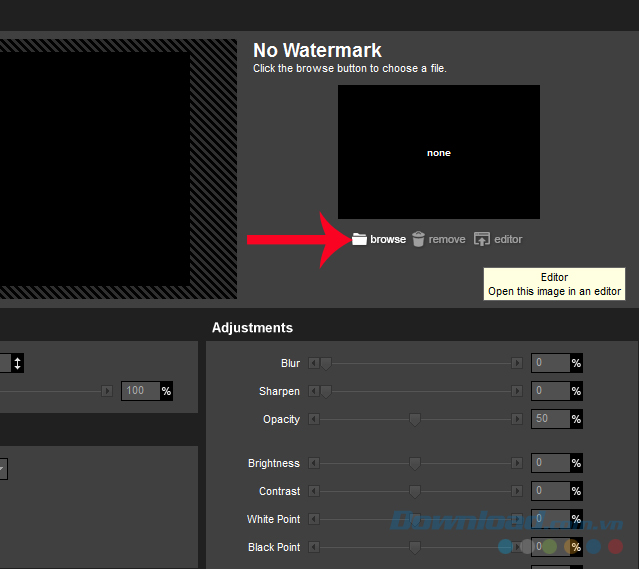639x569 pixels.
Task: Click the watermark preview thumbnail showing none
Action: coord(438,152)
